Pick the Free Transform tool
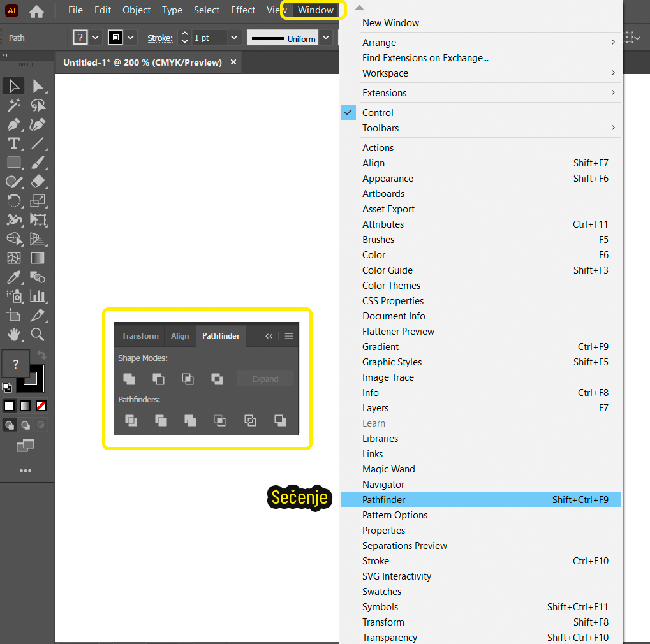Image resolution: width=650 pixels, height=644 pixels. (x=38, y=219)
